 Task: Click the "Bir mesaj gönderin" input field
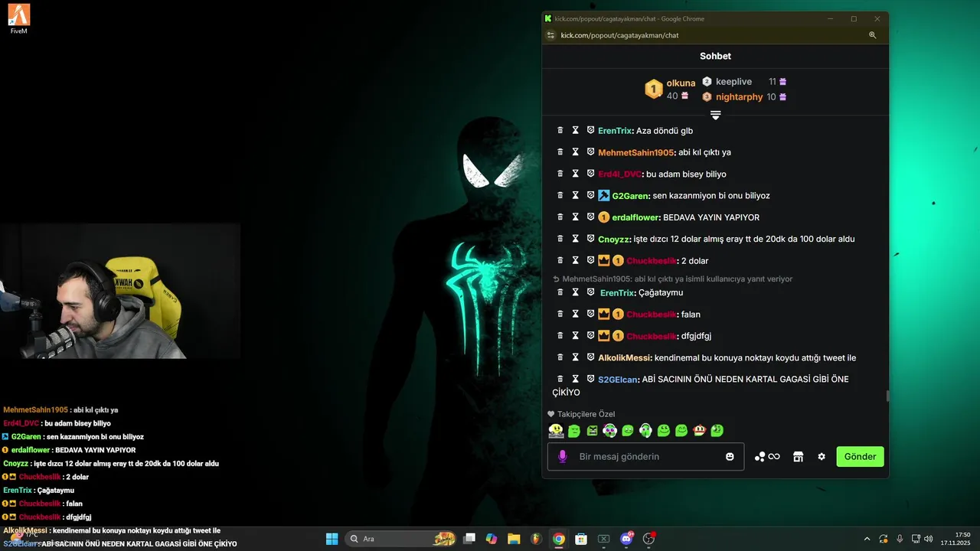pos(645,456)
